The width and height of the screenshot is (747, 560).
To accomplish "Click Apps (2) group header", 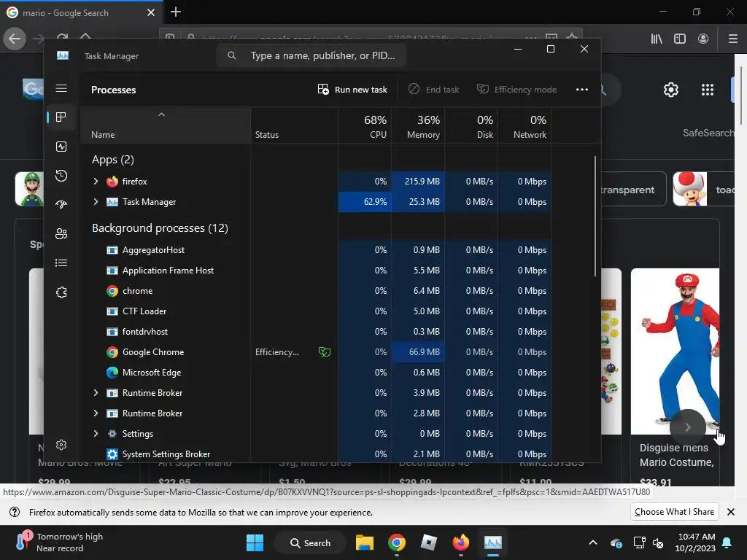I will (x=113, y=160).
